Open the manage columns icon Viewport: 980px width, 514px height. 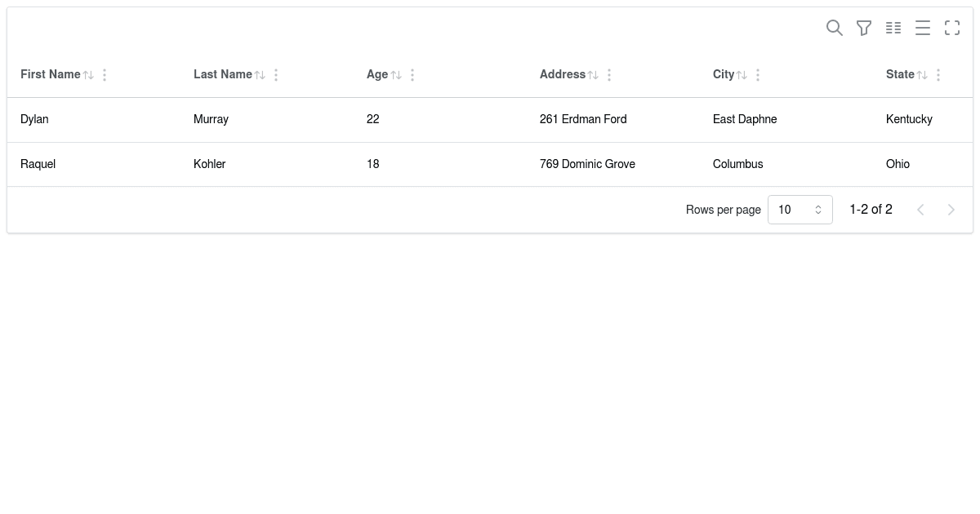[893, 28]
